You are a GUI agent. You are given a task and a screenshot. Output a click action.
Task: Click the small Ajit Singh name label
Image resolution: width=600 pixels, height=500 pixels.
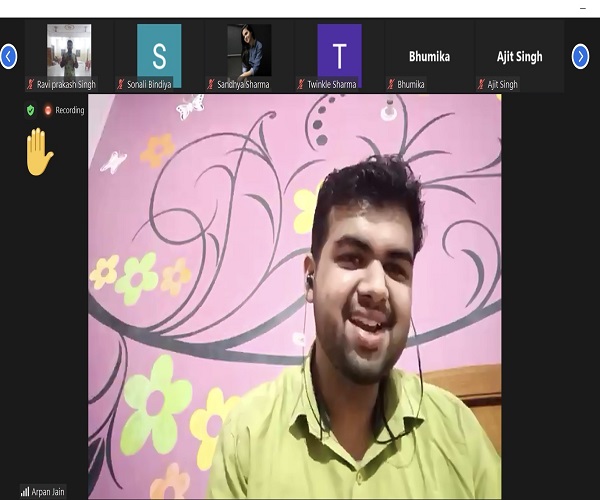click(502, 85)
